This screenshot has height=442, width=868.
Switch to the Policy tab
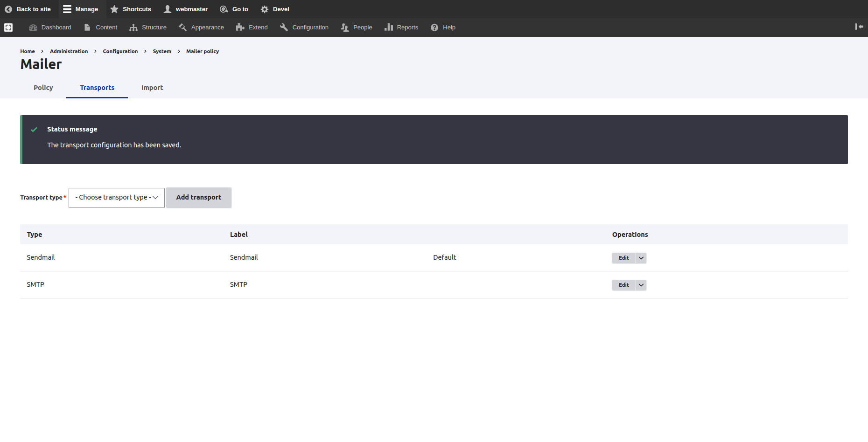[x=43, y=88]
